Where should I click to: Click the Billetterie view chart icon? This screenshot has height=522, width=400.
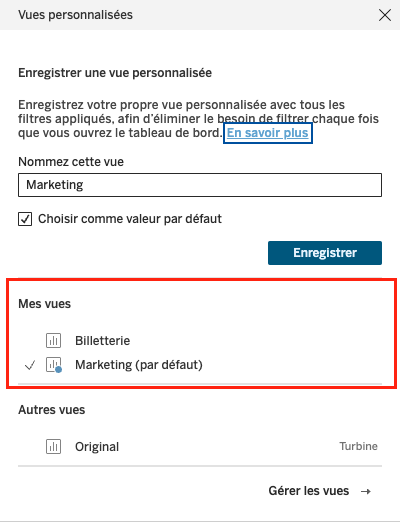[53, 341]
